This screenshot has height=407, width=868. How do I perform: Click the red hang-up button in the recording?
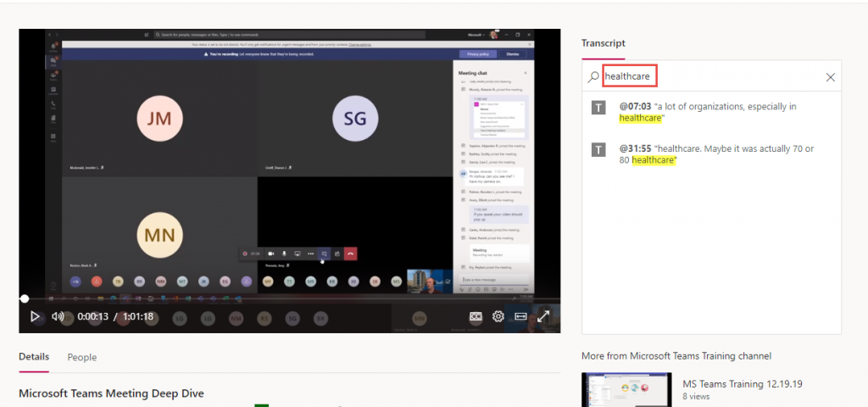tap(350, 253)
